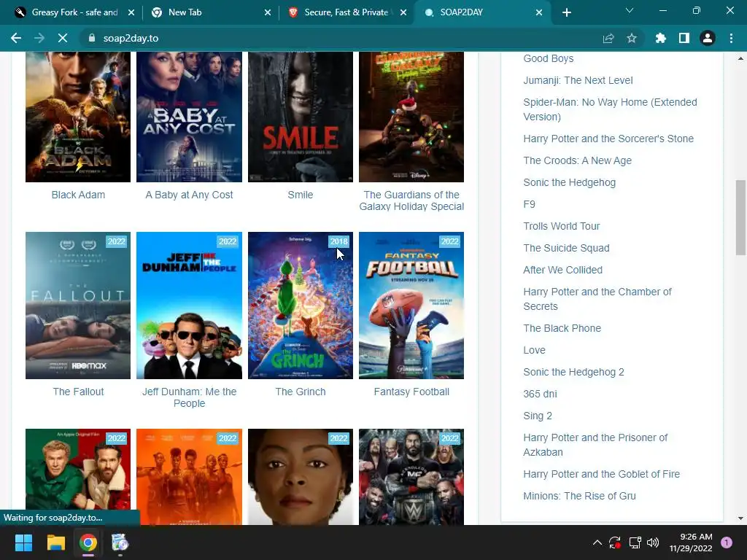The height and width of the screenshot is (560, 747).
Task: Open The Grinch poster thumbnail
Action: pos(301,306)
